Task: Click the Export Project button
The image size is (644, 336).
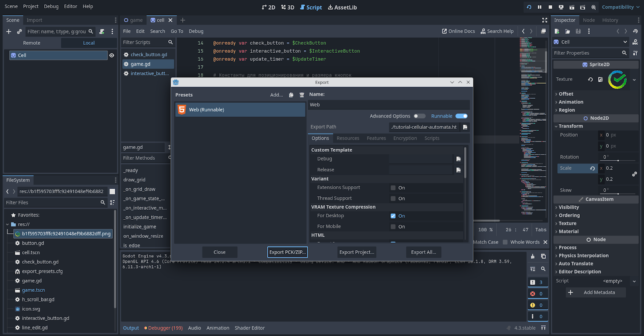Action: pyautogui.click(x=357, y=252)
